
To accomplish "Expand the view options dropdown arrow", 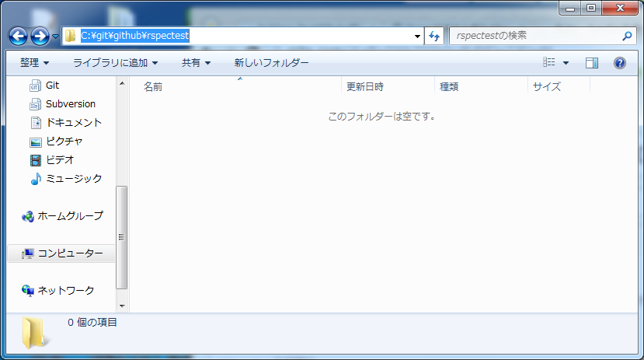I will tap(566, 63).
